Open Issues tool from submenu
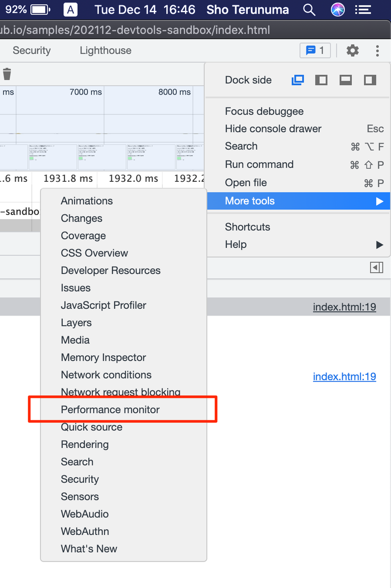 click(x=124, y=288)
